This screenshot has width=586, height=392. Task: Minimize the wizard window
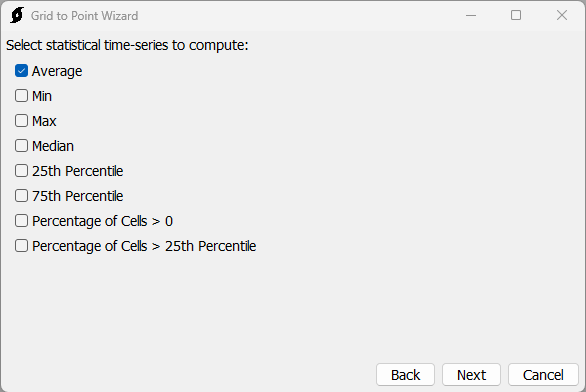point(471,15)
